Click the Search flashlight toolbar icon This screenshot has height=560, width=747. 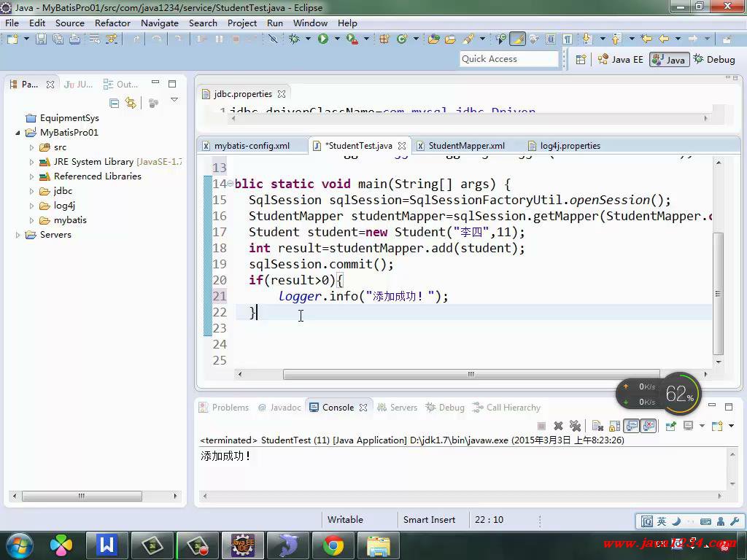click(468, 39)
